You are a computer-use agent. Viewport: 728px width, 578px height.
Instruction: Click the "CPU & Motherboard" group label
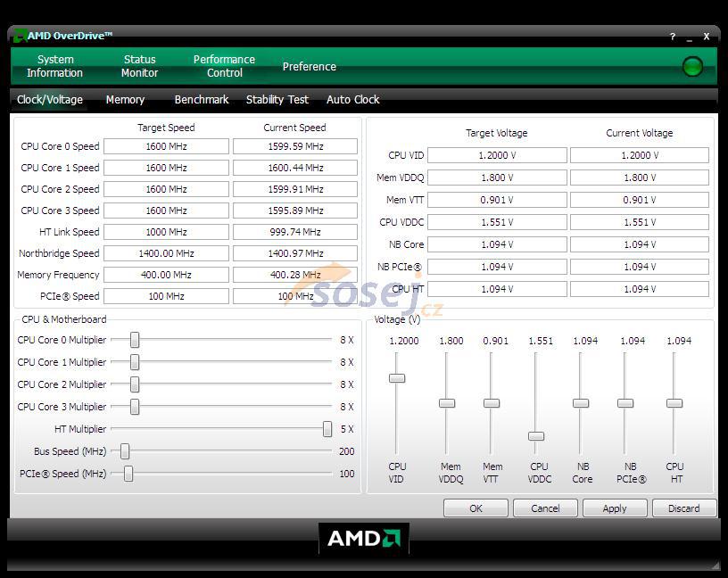click(64, 319)
